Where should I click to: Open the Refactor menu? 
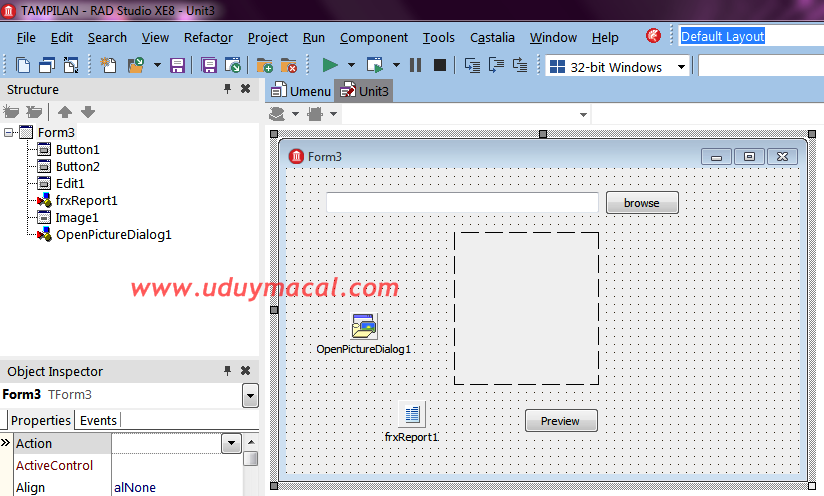(x=208, y=38)
